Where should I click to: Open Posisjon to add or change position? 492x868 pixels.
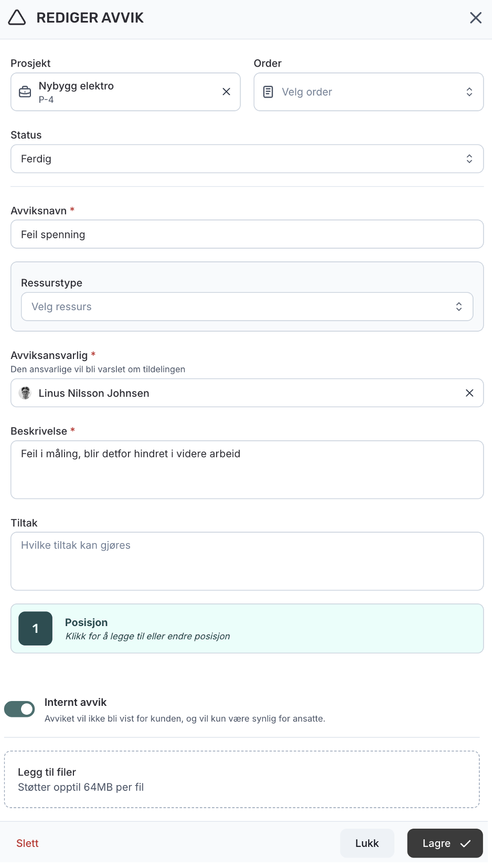(262, 628)
